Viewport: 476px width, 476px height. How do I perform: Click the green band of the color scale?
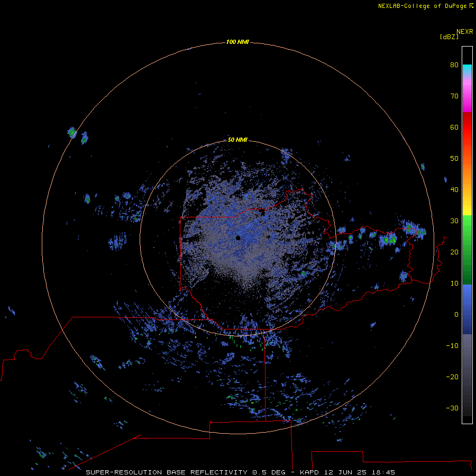tap(467, 250)
